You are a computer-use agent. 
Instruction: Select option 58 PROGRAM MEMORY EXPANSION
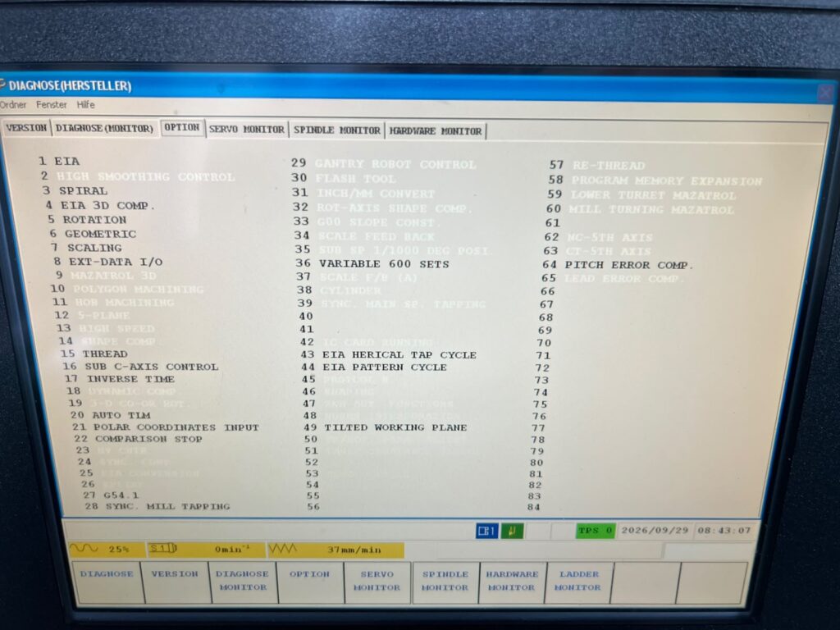(x=655, y=180)
